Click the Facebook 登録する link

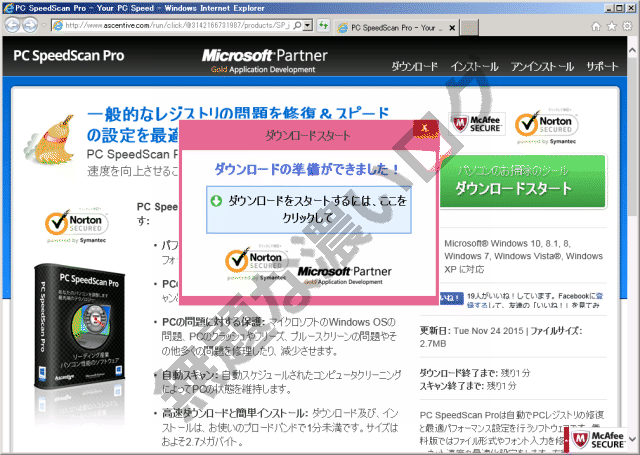pos(535,301)
